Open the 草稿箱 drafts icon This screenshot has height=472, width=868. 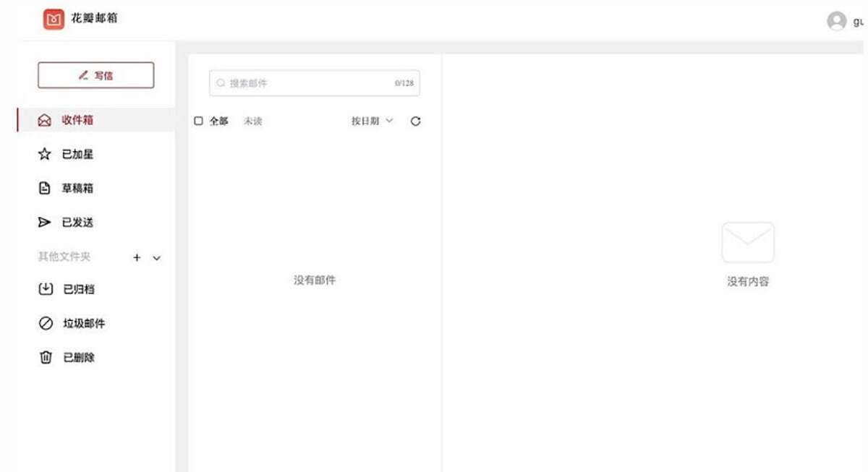[x=44, y=188]
